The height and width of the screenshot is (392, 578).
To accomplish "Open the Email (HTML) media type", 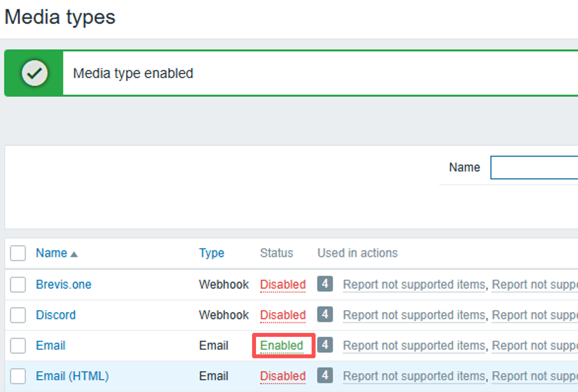I will coord(72,376).
